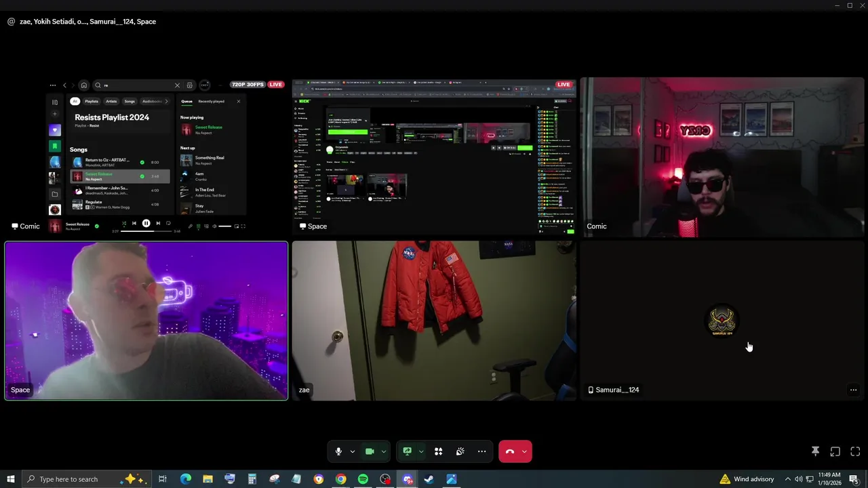The height and width of the screenshot is (488, 868).
Task: Click the call title with participant names
Action: coord(88,22)
